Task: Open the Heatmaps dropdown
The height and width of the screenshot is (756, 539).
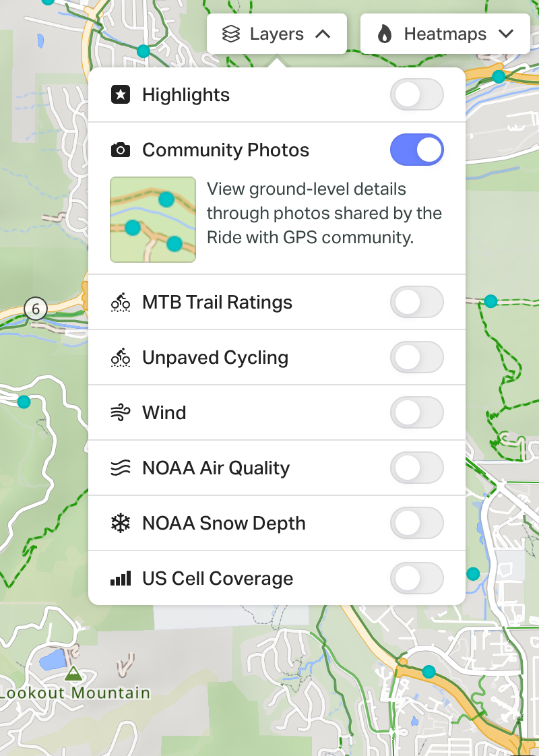Action: click(x=445, y=34)
